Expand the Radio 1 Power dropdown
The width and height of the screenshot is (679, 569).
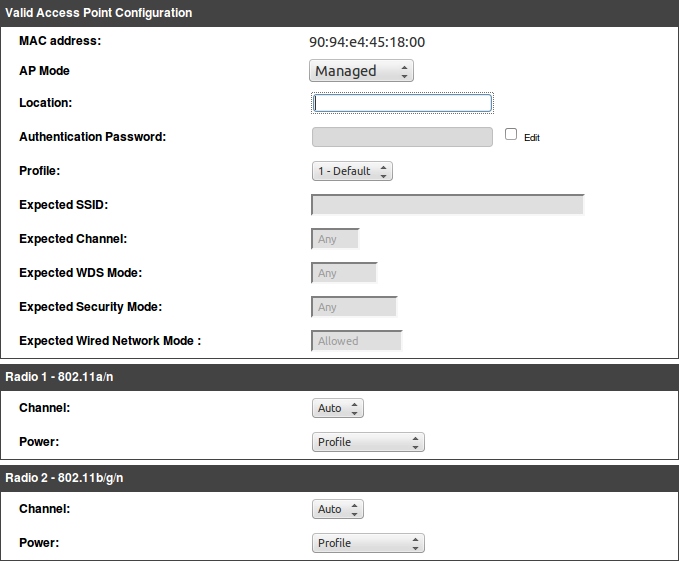pyautogui.click(x=368, y=442)
